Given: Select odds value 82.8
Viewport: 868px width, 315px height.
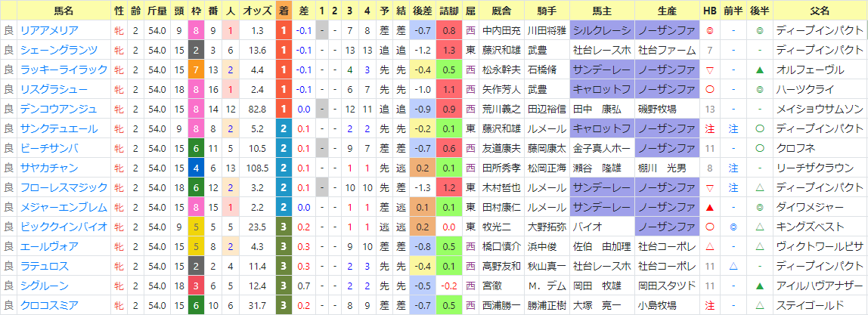Looking at the screenshot, I should (257, 110).
